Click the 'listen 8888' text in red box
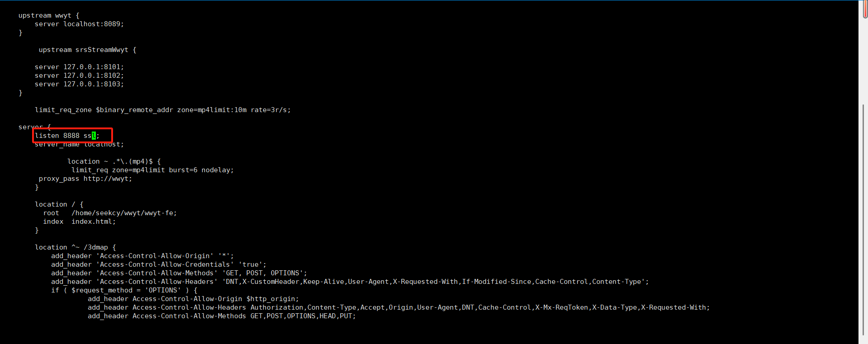The width and height of the screenshot is (868, 344). click(57, 136)
